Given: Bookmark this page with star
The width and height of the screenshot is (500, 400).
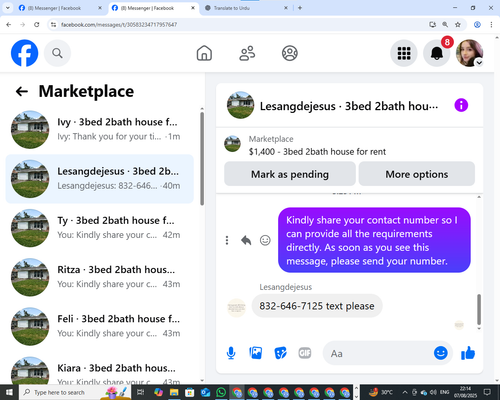Looking at the screenshot, I should click(458, 24).
